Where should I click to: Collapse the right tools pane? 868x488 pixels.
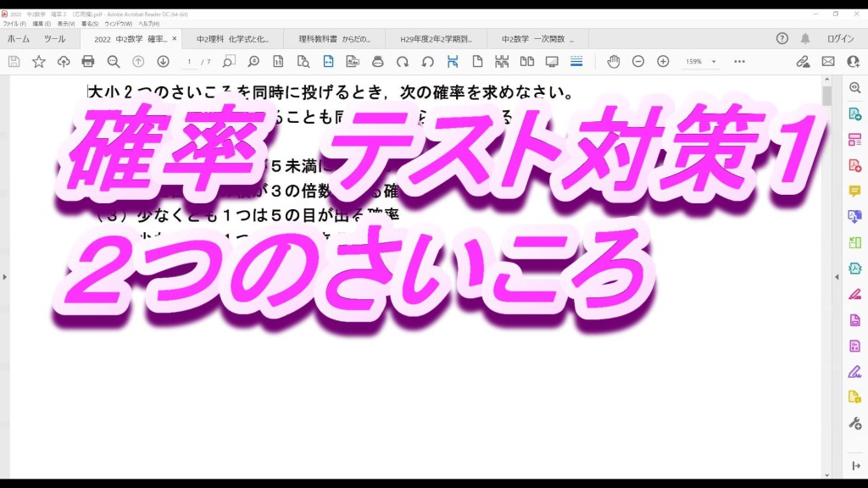(x=837, y=277)
